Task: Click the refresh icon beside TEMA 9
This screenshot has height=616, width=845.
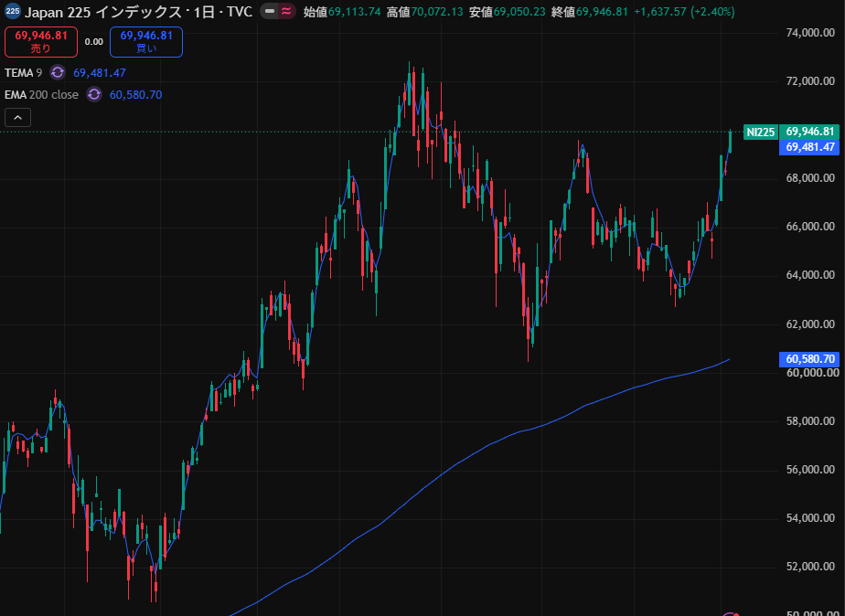Action: pyautogui.click(x=58, y=73)
